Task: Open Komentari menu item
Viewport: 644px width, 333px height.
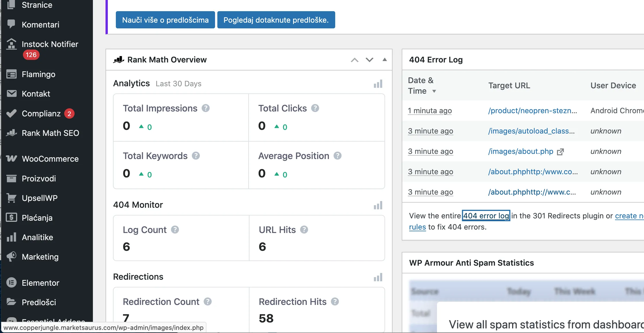Action: tap(40, 25)
